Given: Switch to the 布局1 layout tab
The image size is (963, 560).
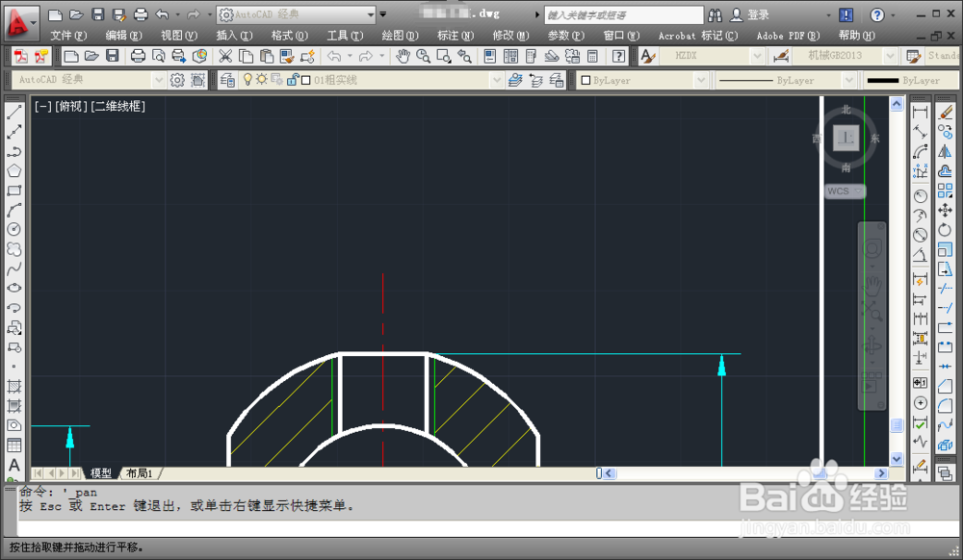Looking at the screenshot, I should click(140, 473).
